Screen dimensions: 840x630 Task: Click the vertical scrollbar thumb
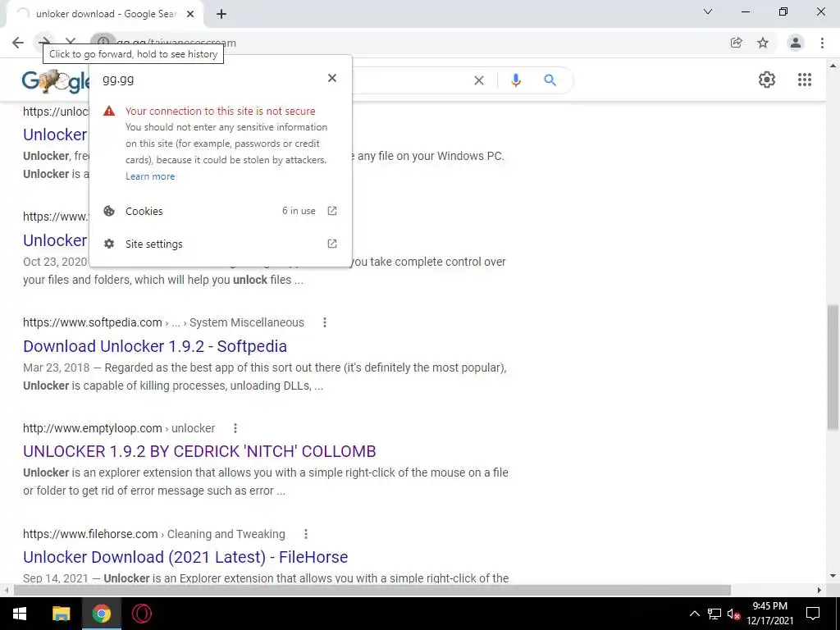pos(833,367)
